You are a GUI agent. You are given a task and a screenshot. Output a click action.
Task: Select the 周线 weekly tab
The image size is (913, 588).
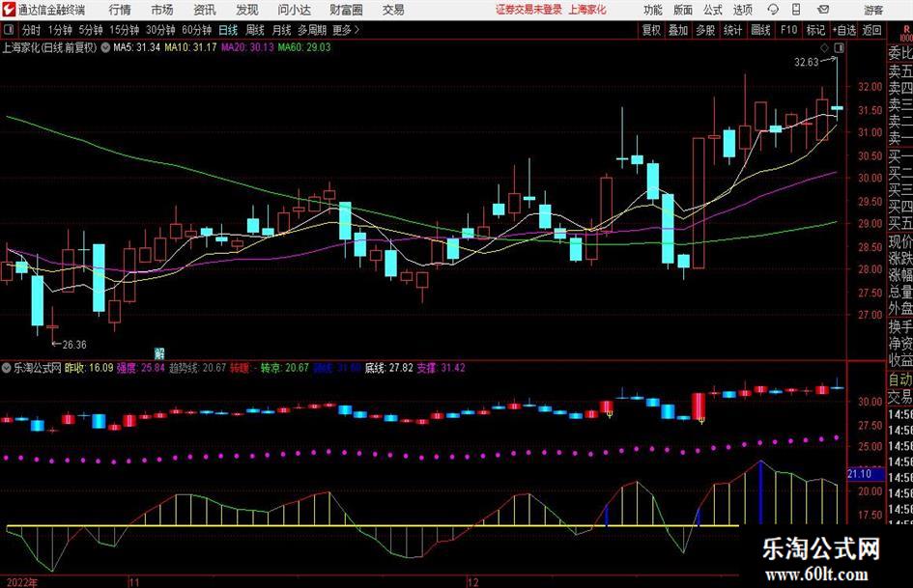tap(255, 30)
